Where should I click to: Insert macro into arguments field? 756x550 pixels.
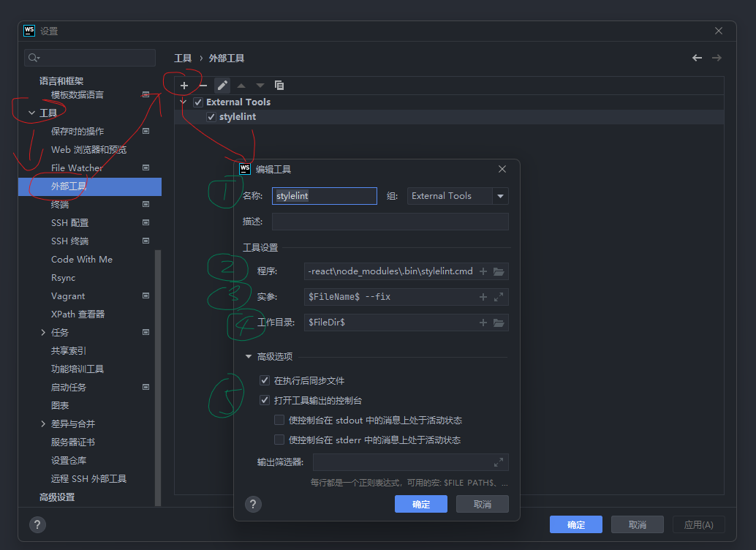click(483, 297)
